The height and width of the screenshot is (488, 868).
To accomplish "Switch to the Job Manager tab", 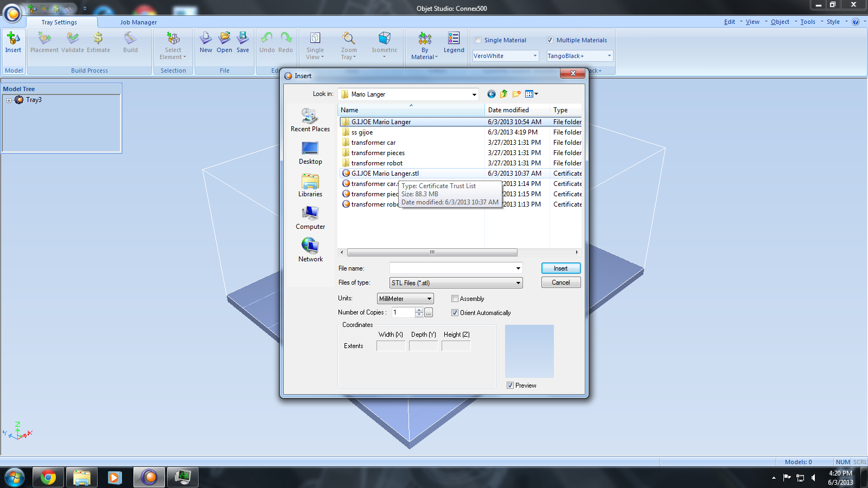I will (138, 22).
